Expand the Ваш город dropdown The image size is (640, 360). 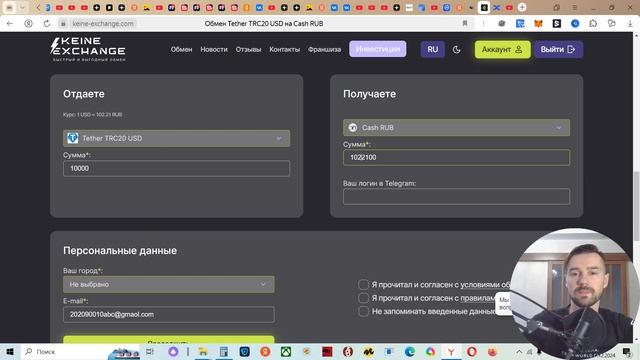[169, 284]
